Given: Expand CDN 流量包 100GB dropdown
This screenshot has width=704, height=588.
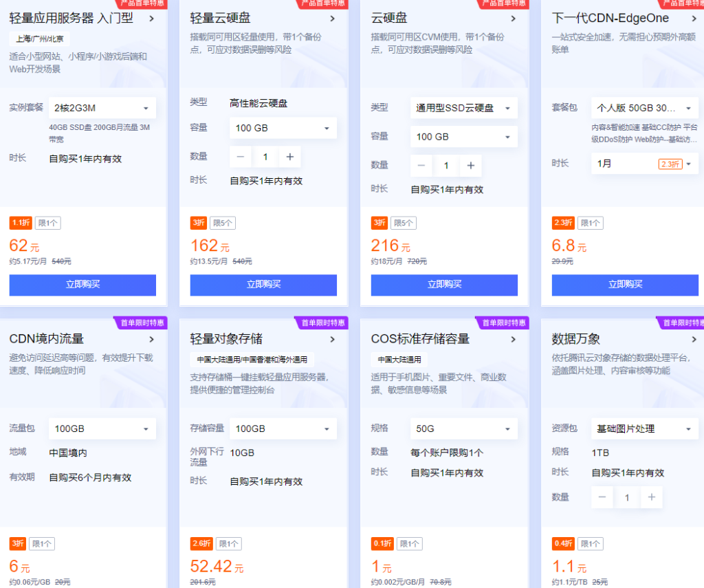Looking at the screenshot, I should tap(102, 428).
